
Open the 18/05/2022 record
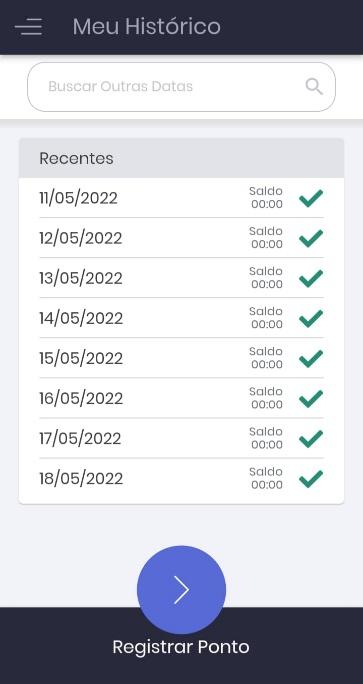pos(182,479)
